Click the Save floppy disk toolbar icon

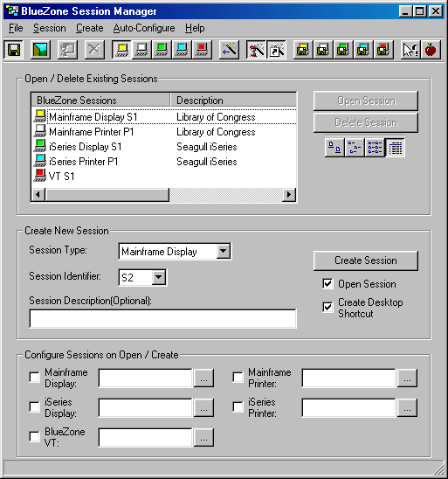pos(13,50)
